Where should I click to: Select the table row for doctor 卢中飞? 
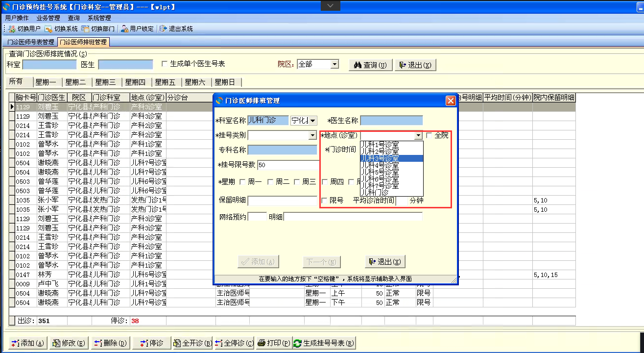click(292, 284)
